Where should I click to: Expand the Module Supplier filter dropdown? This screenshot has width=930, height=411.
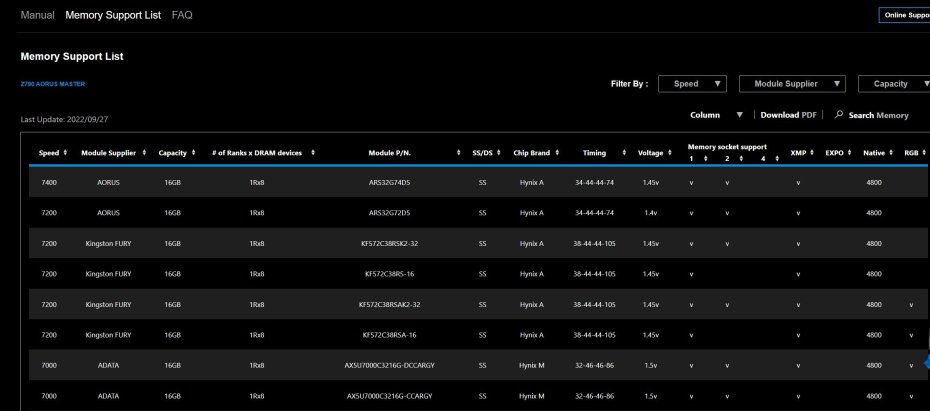[793, 84]
